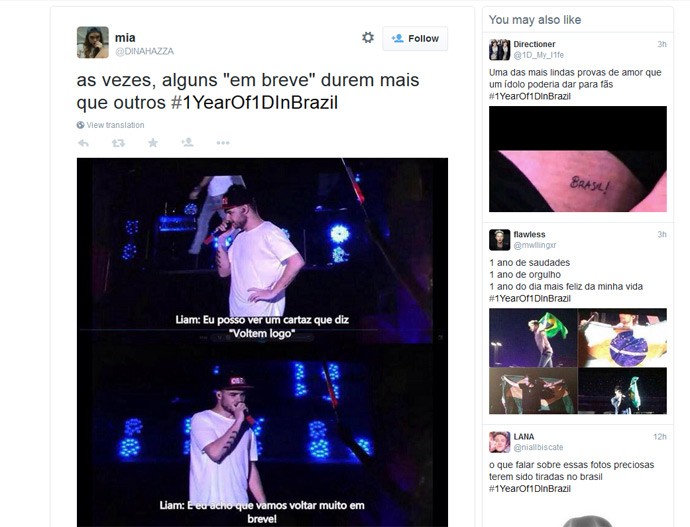The width and height of the screenshot is (690, 527).
Task: Open the Directioner profile avatar
Action: (x=499, y=49)
